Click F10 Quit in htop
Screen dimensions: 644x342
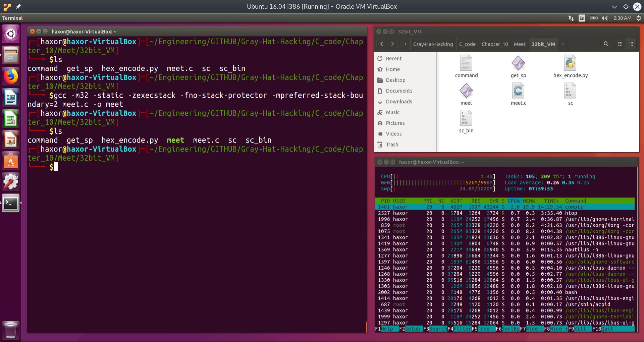tap(603, 329)
